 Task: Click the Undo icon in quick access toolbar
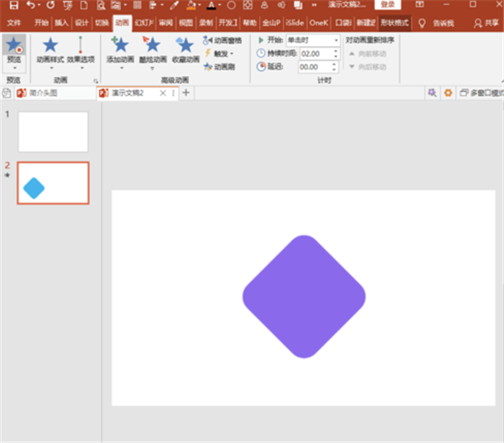point(31,6)
